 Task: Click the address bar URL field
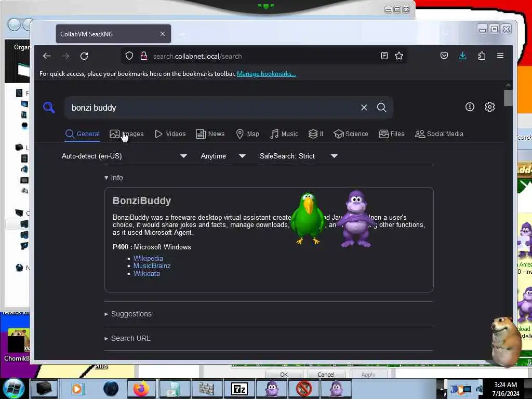pyautogui.click(x=264, y=56)
